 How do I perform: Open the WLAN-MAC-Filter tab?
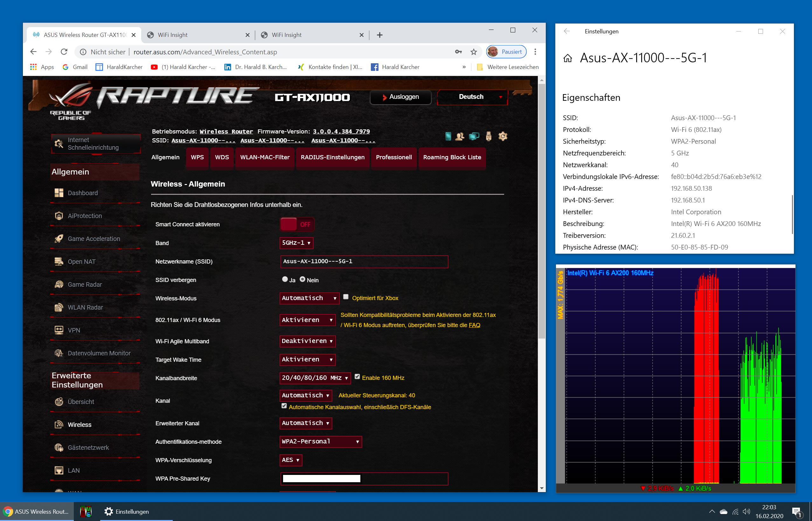(265, 157)
